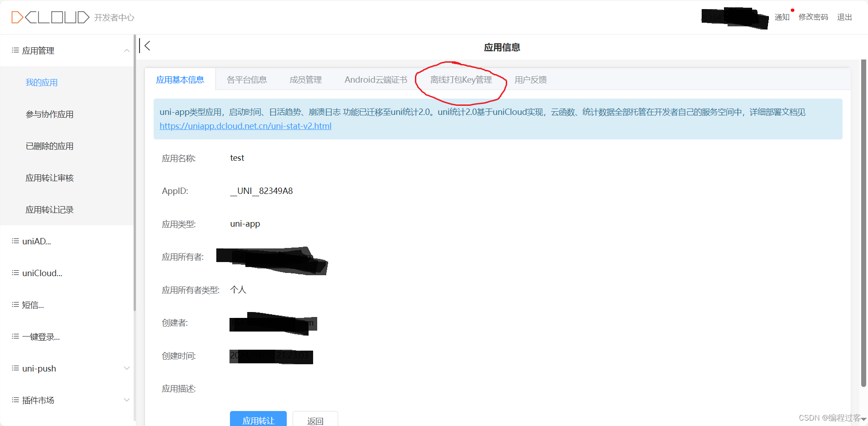Click the main page vertical scrollbar
Viewport: 868px width, 426px height.
pyautogui.click(x=864, y=223)
